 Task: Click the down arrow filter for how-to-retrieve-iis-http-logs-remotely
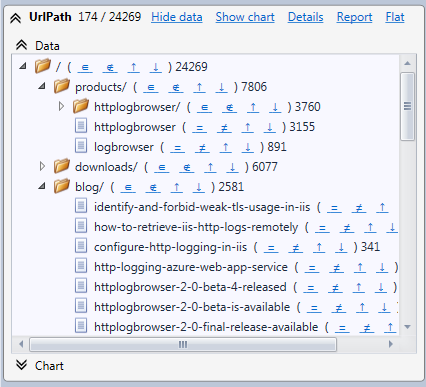point(392,228)
